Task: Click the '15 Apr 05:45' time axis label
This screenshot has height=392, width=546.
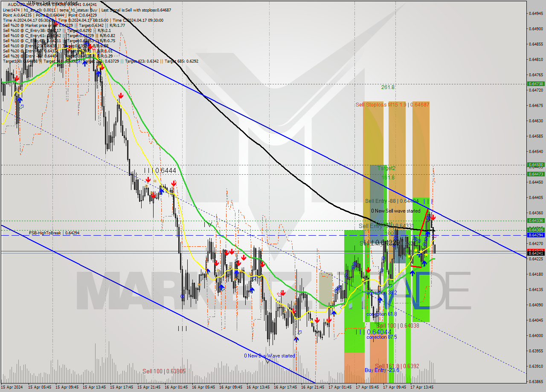Action: [x=40, y=387]
